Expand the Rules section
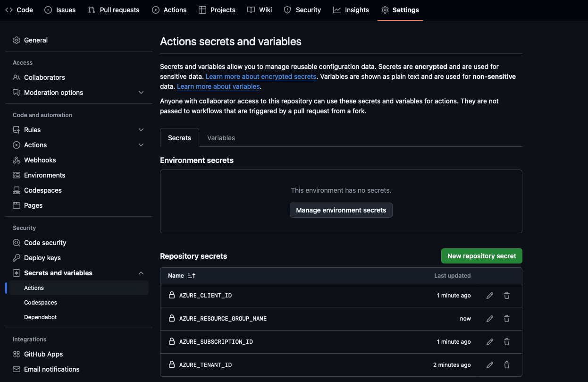 click(x=141, y=129)
